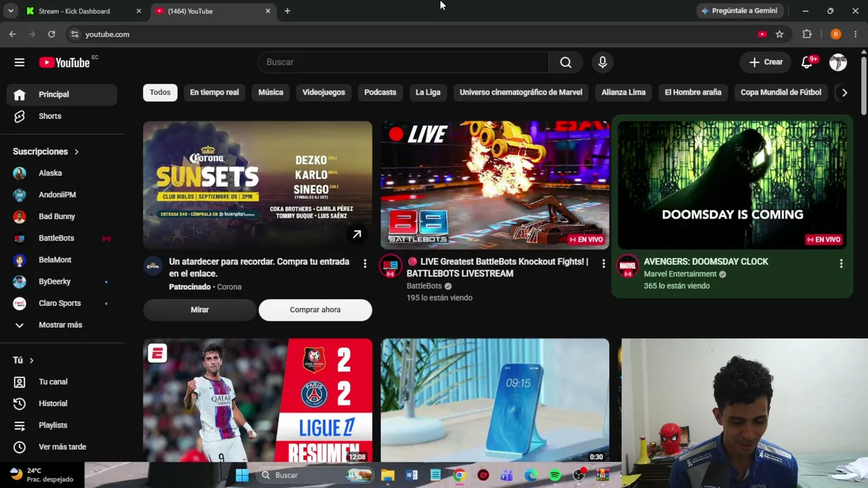
Task: Open Shorts from the sidebar
Action: click(x=62, y=116)
